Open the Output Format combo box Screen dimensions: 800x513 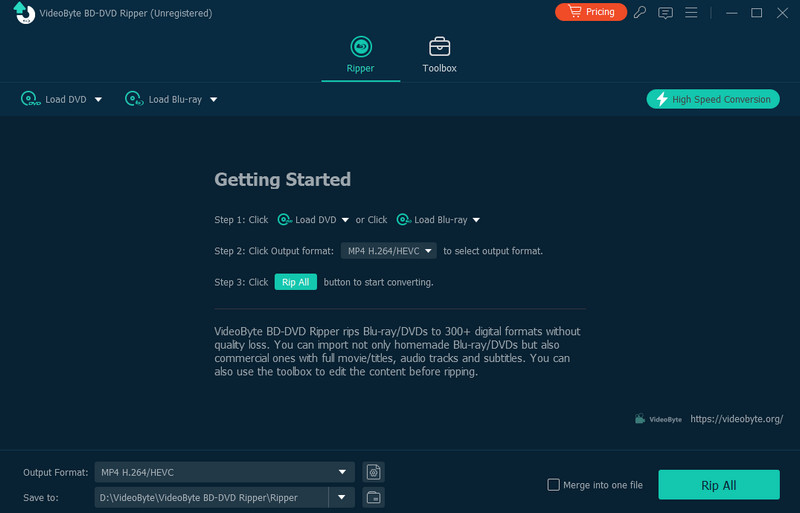point(224,472)
